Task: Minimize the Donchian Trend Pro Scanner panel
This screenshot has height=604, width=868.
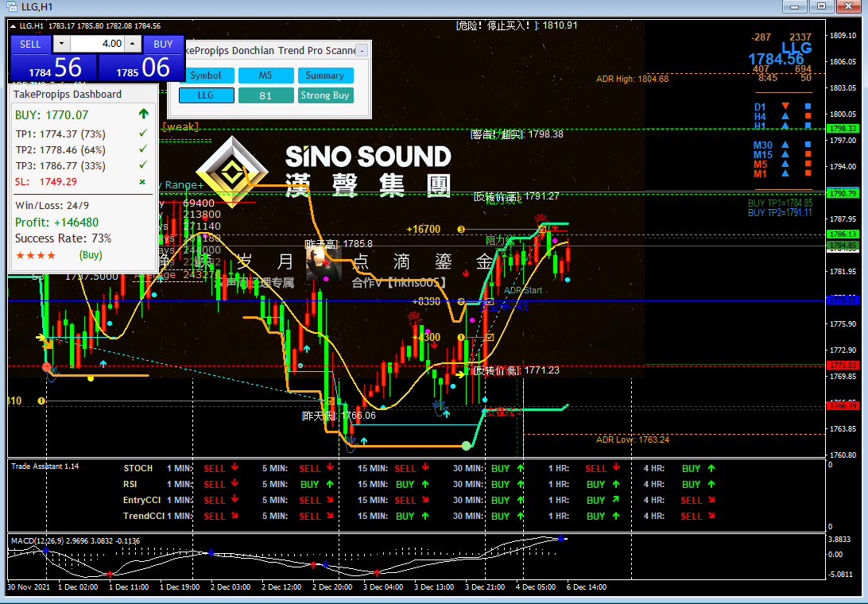Action: coord(362,50)
